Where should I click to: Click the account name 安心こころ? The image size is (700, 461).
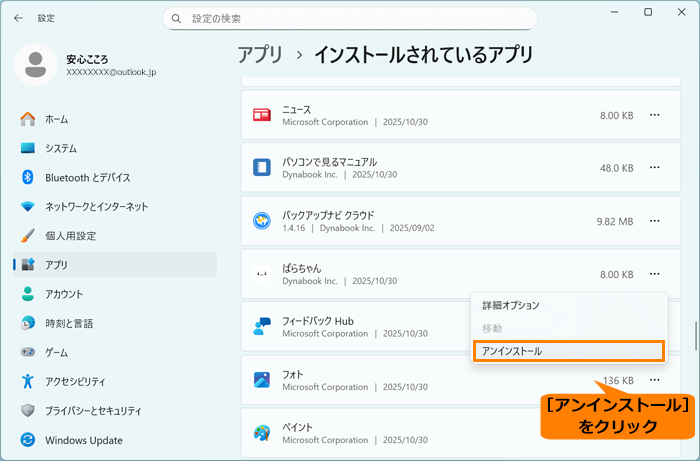(87, 59)
